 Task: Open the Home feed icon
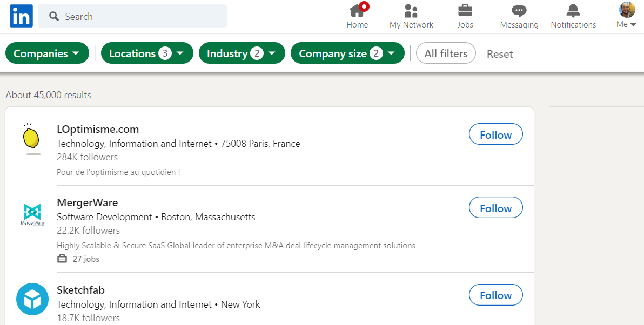(x=357, y=10)
